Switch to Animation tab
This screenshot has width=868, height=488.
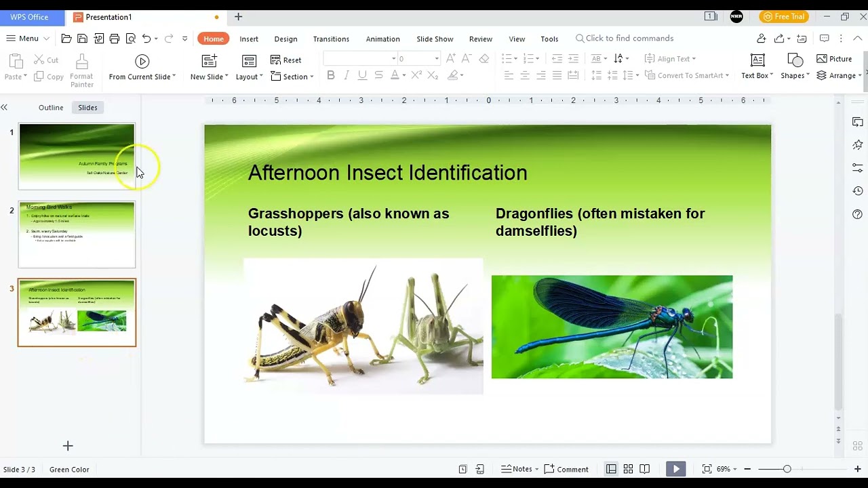click(x=382, y=39)
